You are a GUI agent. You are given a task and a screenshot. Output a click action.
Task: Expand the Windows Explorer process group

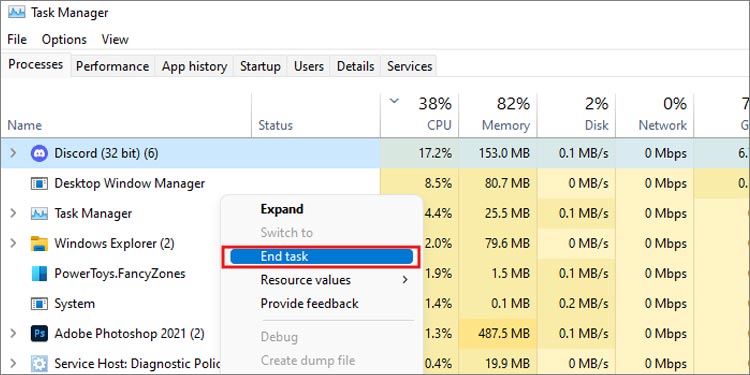click(x=13, y=243)
